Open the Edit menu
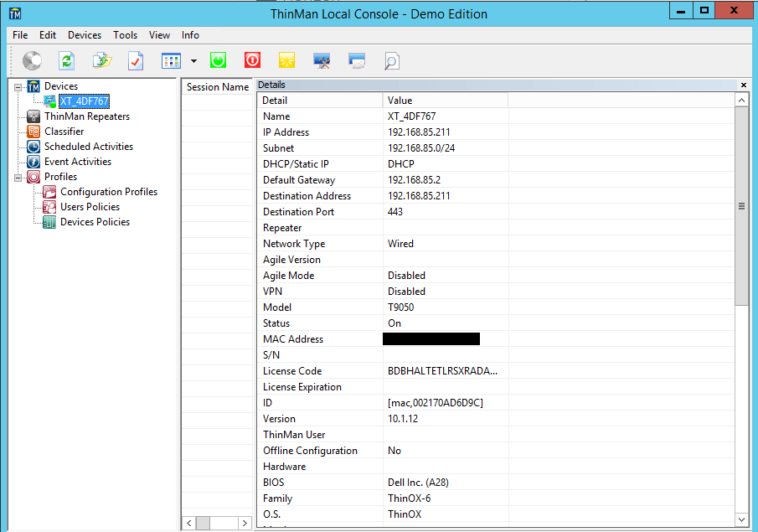This screenshot has width=758, height=532. pyautogui.click(x=48, y=35)
